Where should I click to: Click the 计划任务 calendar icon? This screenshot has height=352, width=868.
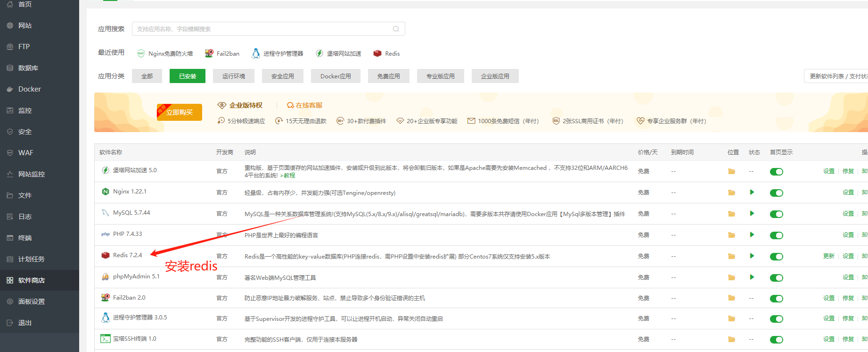pos(10,259)
